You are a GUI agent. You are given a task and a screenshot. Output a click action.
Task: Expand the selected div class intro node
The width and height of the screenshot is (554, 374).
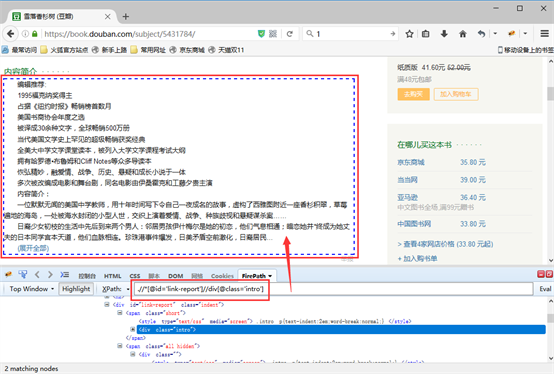tap(132, 330)
